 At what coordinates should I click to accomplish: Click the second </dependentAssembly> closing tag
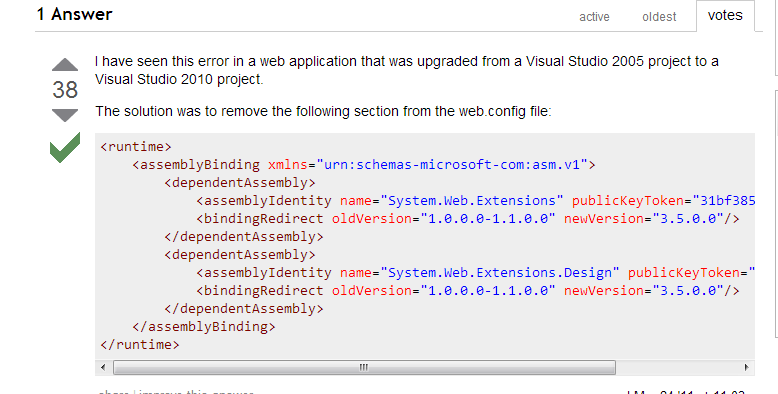pyautogui.click(x=244, y=309)
